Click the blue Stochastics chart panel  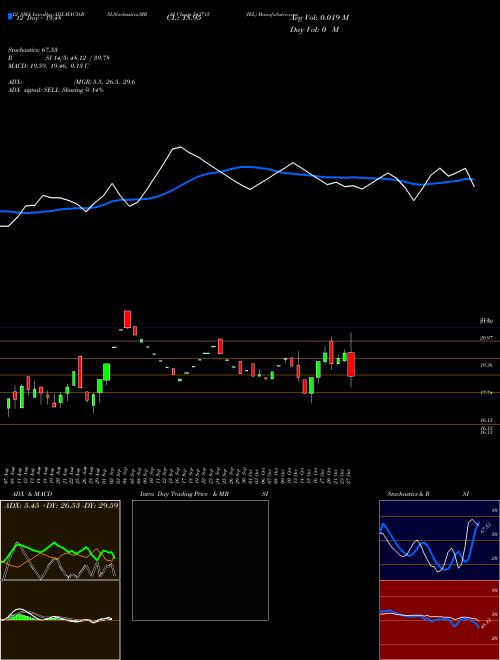439,540
